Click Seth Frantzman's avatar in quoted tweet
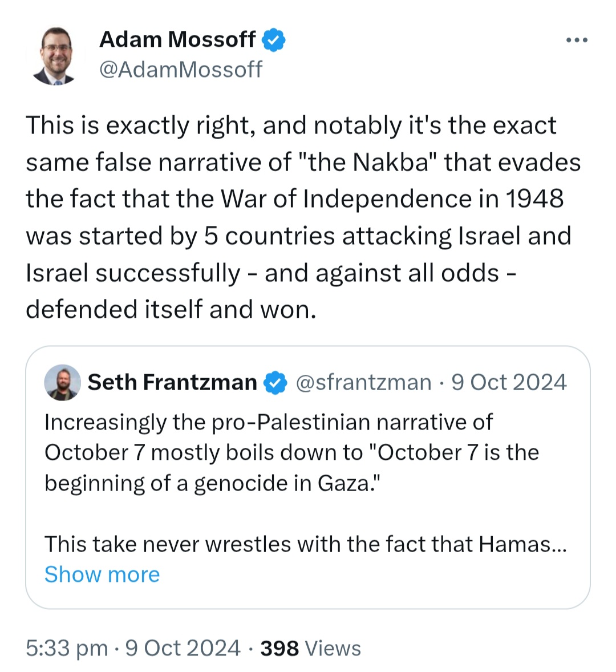The image size is (616, 672). [63, 382]
